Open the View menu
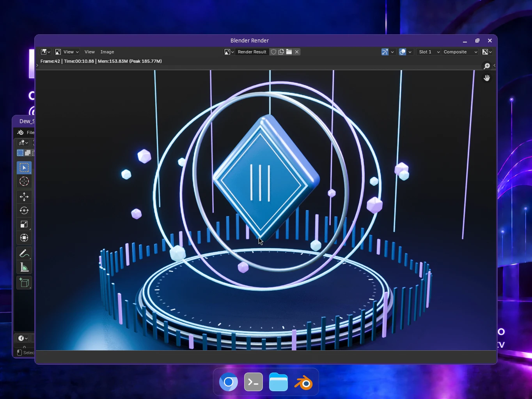This screenshot has width=532, height=399. click(90, 52)
